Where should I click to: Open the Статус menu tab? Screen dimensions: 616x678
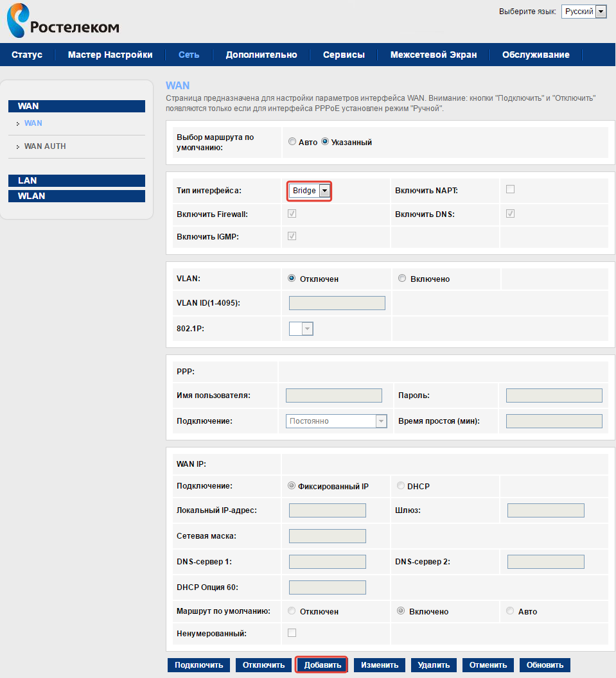pyautogui.click(x=27, y=55)
